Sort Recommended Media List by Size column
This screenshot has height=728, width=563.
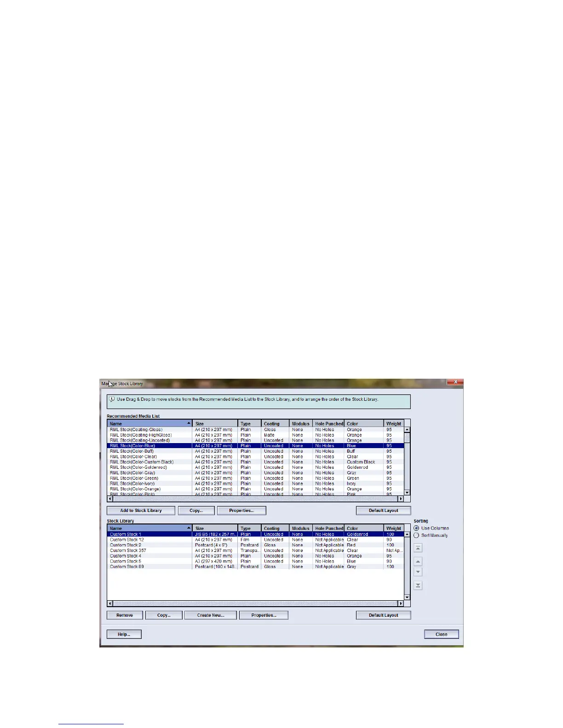coord(215,424)
